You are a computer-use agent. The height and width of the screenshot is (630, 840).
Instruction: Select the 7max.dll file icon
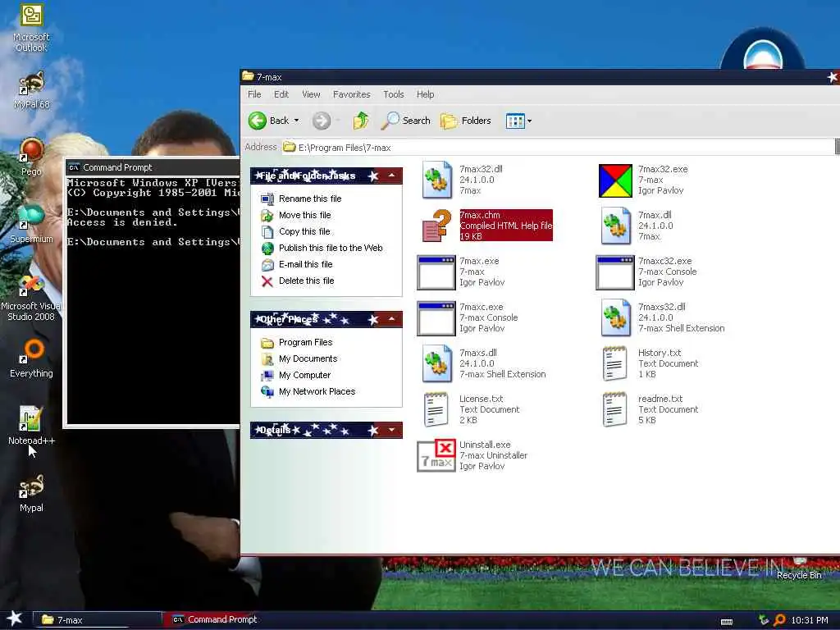615,226
